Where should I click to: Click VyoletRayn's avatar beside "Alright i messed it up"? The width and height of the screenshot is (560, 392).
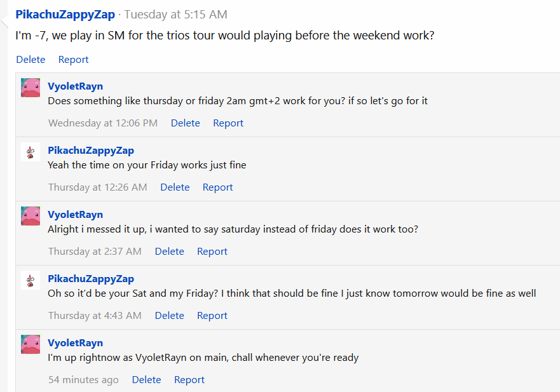[x=31, y=216]
